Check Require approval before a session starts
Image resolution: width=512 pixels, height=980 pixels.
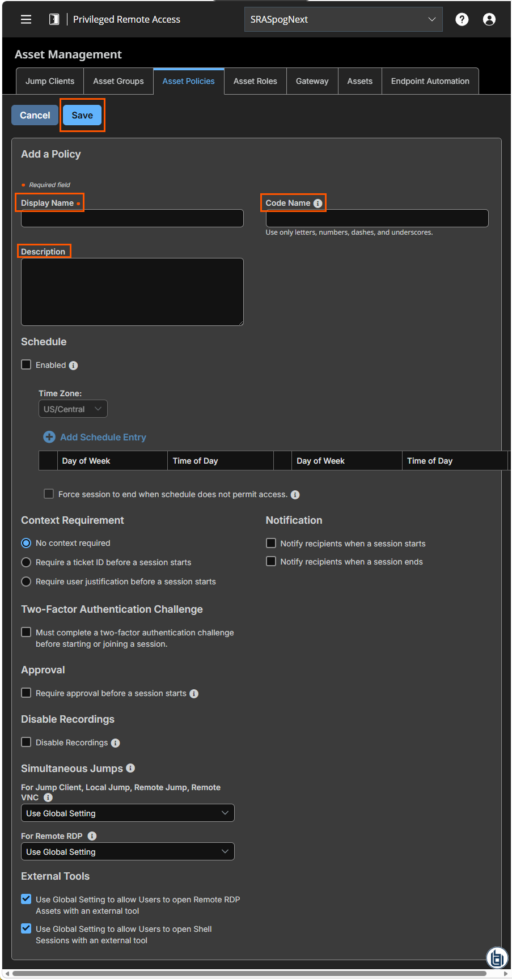(x=26, y=693)
